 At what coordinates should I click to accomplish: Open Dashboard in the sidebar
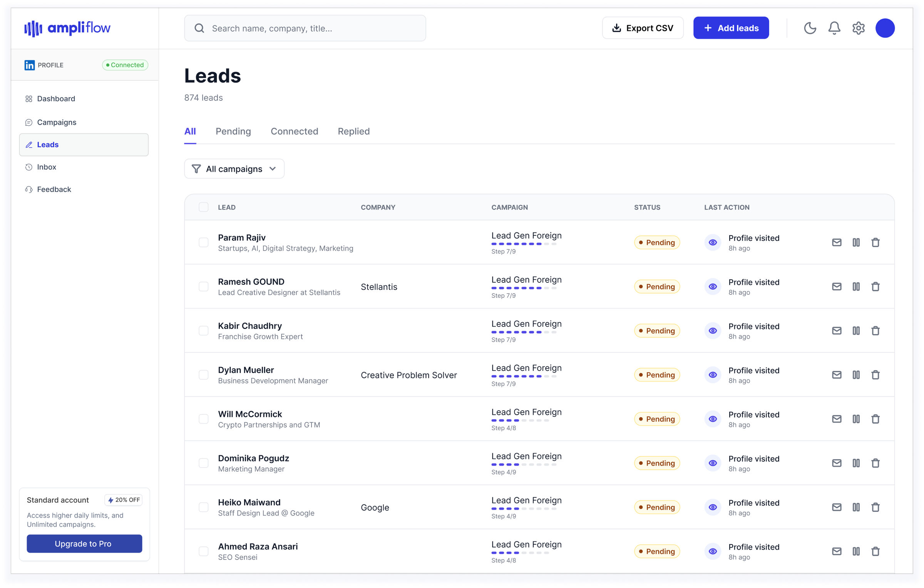click(x=84, y=99)
